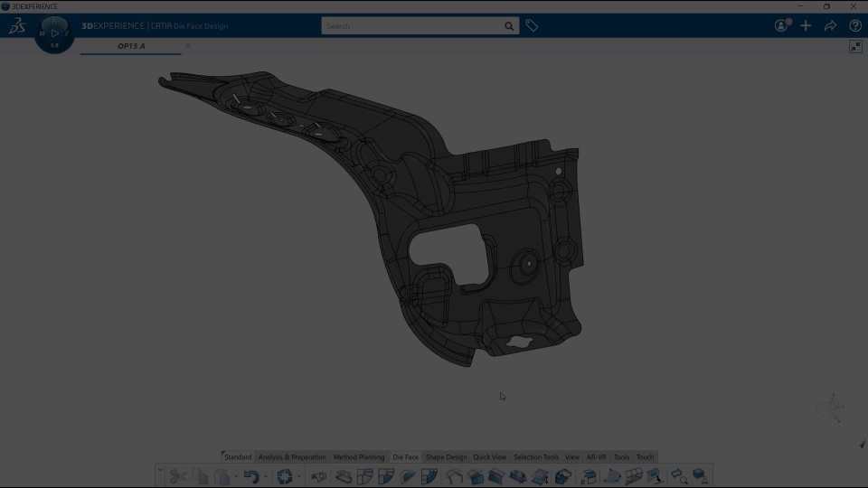
Task: Click the second curved-corner panel icon
Action: click(x=386, y=476)
